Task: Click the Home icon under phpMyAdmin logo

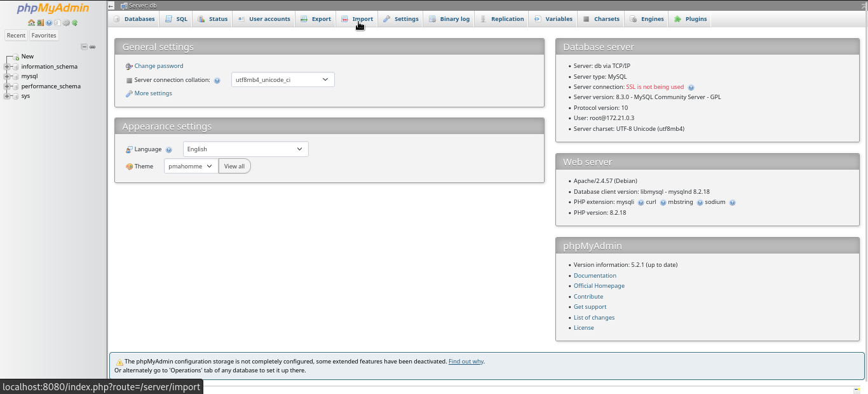Action: tap(31, 23)
